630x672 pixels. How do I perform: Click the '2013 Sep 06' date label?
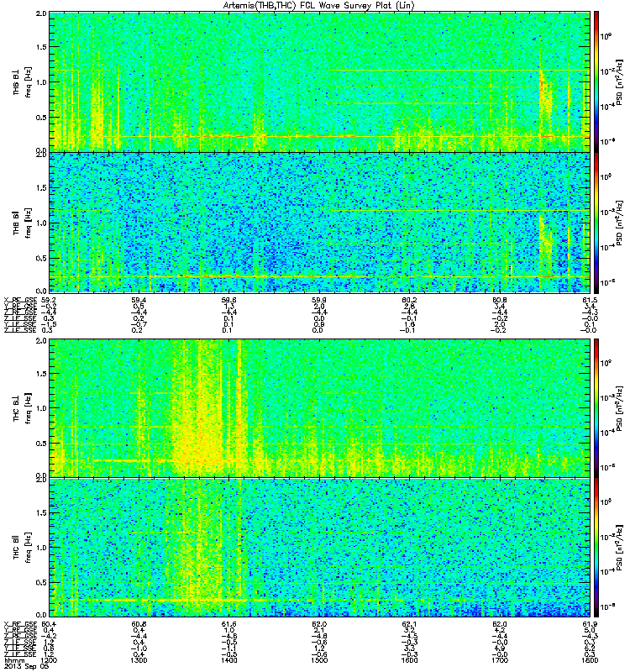(27, 666)
